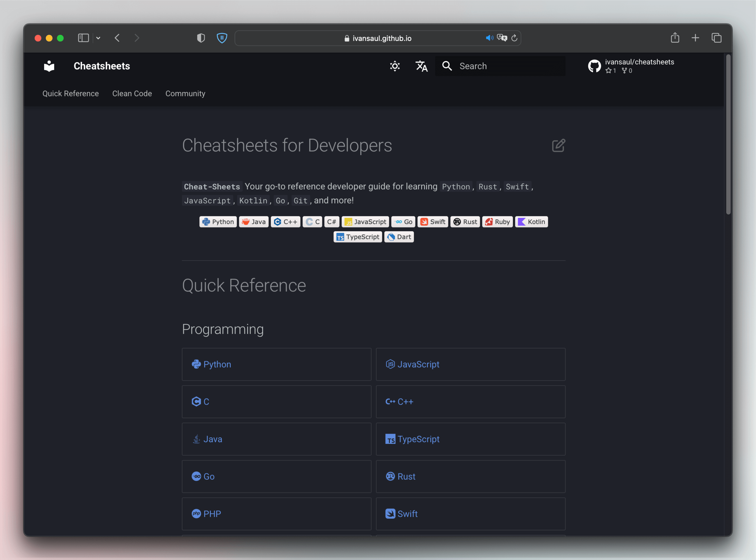Open the Safari share sheet

(x=675, y=38)
